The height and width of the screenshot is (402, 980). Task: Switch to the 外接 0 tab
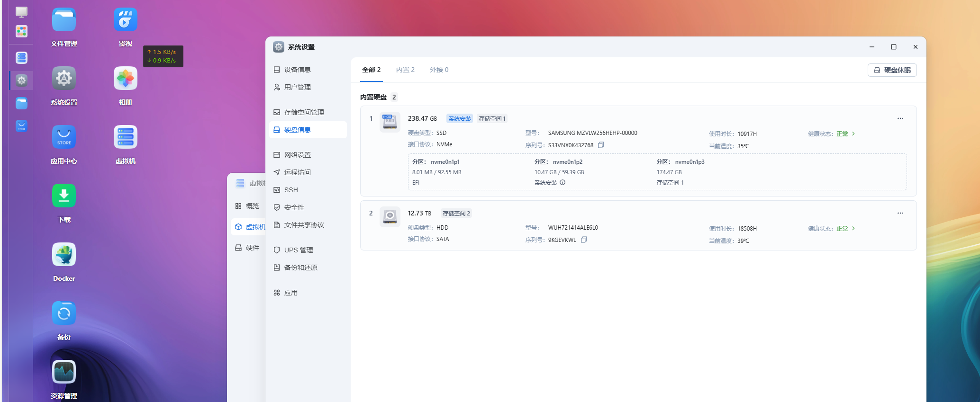point(439,70)
